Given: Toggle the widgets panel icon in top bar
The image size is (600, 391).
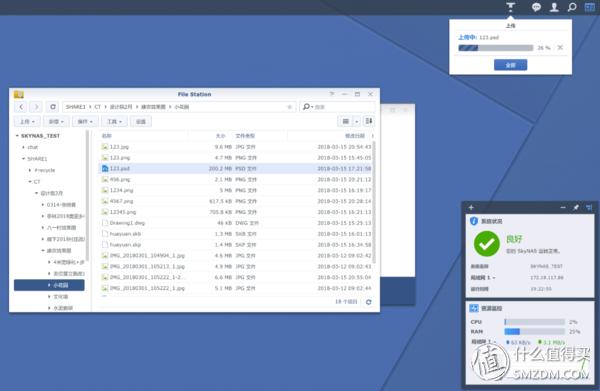Looking at the screenshot, I should (x=590, y=7).
